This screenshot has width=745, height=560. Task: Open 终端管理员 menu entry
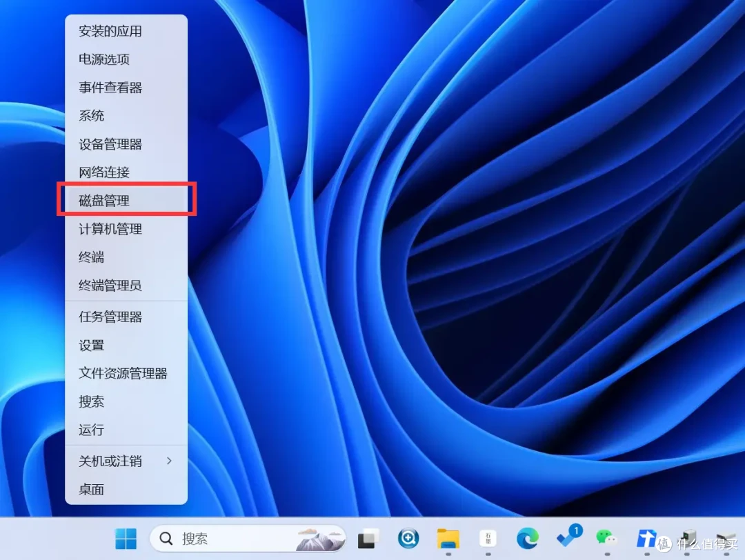126,286
